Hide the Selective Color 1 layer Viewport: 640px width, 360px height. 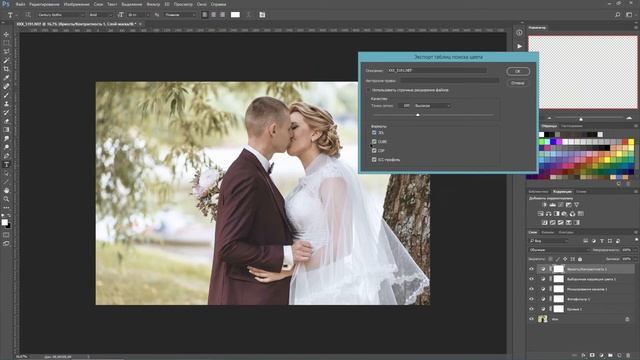tap(531, 279)
